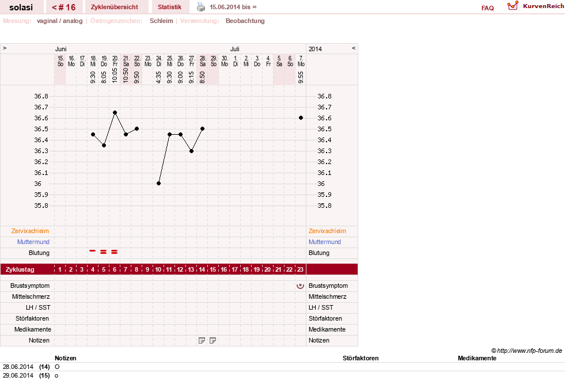Screen dimensions: 565x392
Task: Click the '7. Mo' date column header
Action: click(301, 61)
